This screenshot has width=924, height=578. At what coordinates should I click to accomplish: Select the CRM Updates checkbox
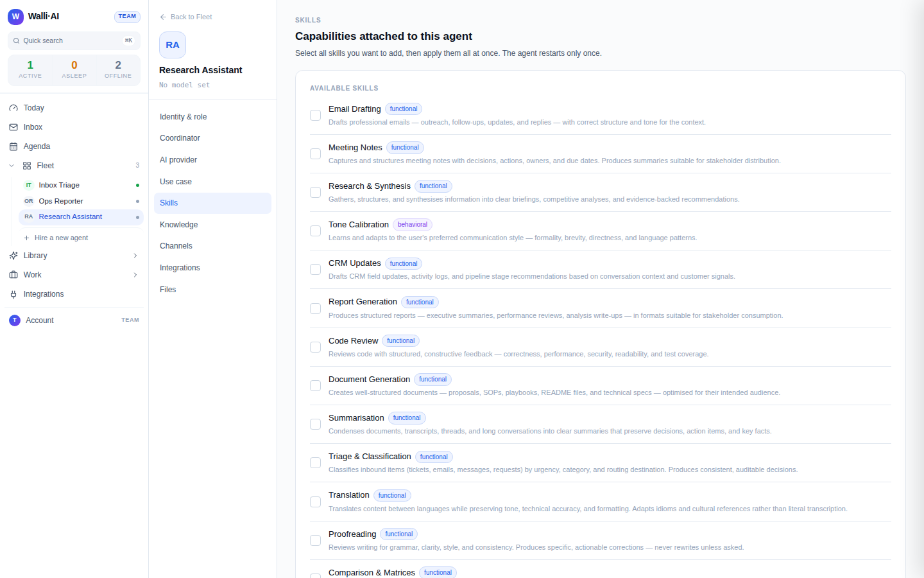pyautogui.click(x=315, y=269)
